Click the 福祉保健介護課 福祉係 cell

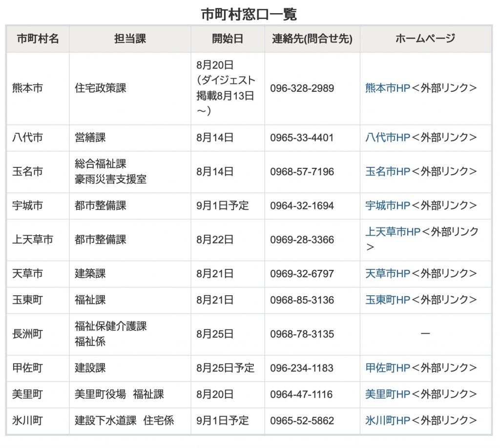(130, 335)
